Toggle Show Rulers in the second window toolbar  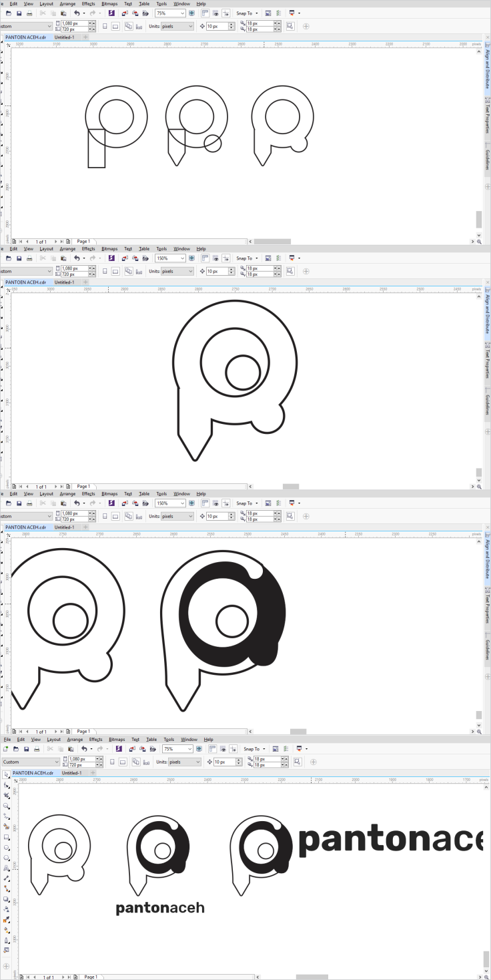[x=204, y=258]
